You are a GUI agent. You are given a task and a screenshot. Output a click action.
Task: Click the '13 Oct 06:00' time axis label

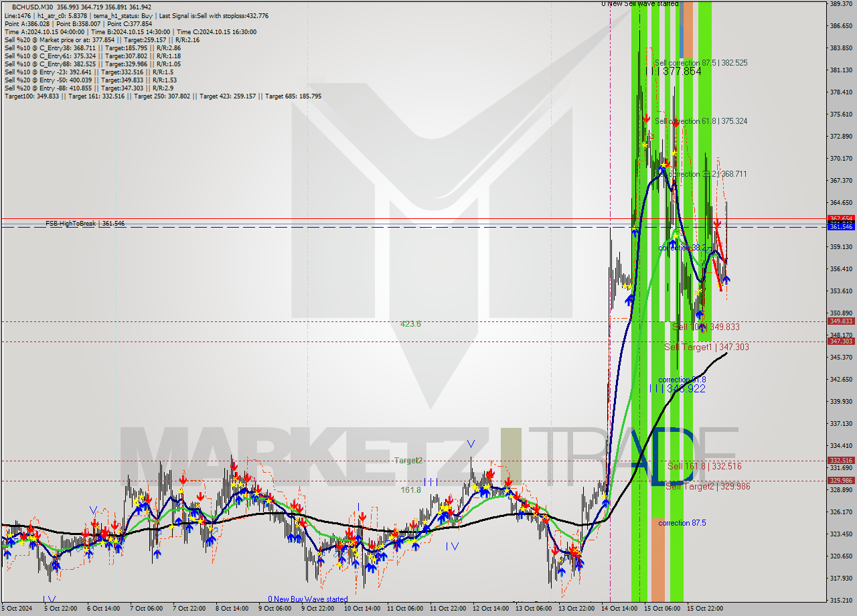pos(534,609)
